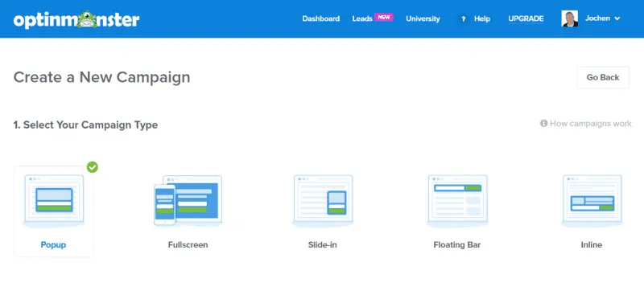Image resolution: width=644 pixels, height=295 pixels.
Task: Open the University menu item
Action: [x=423, y=18]
